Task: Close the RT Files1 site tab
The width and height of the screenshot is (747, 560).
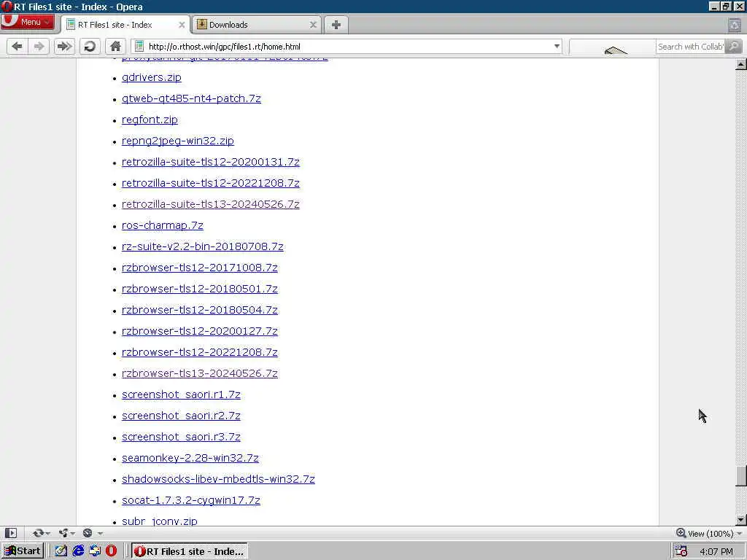Action: [182, 25]
